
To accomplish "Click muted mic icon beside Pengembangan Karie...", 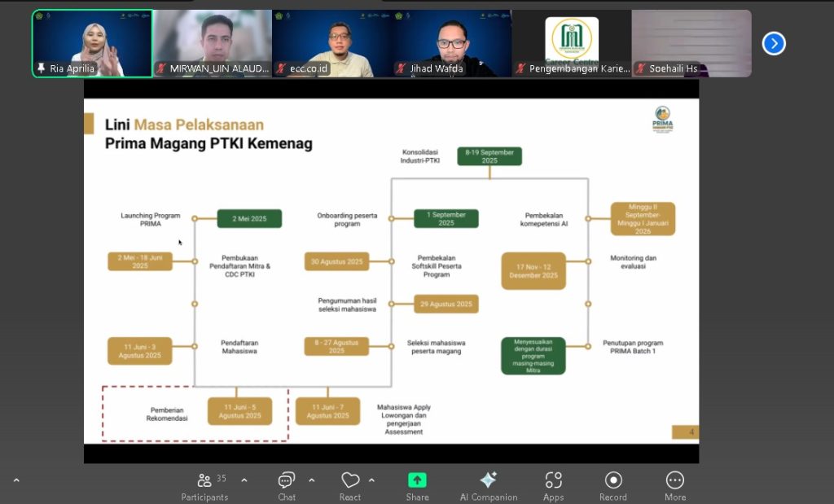I will coord(520,68).
